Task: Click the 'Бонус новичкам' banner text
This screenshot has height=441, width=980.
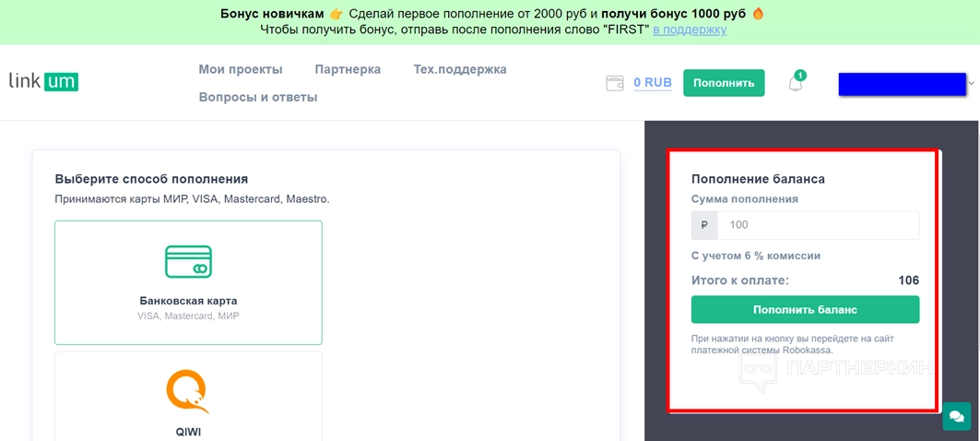Action: point(273,14)
